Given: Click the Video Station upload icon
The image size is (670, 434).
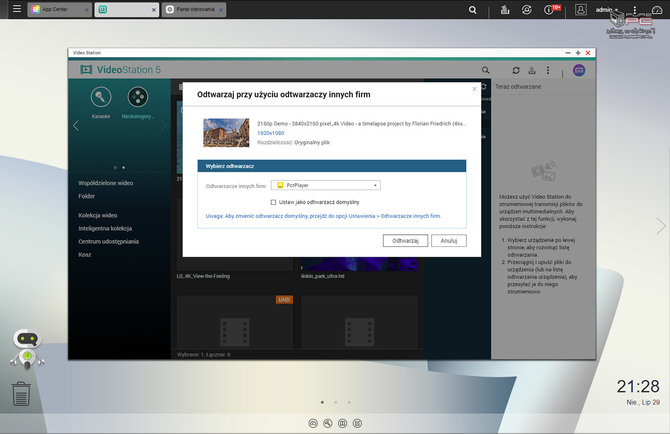Looking at the screenshot, I should [x=532, y=70].
